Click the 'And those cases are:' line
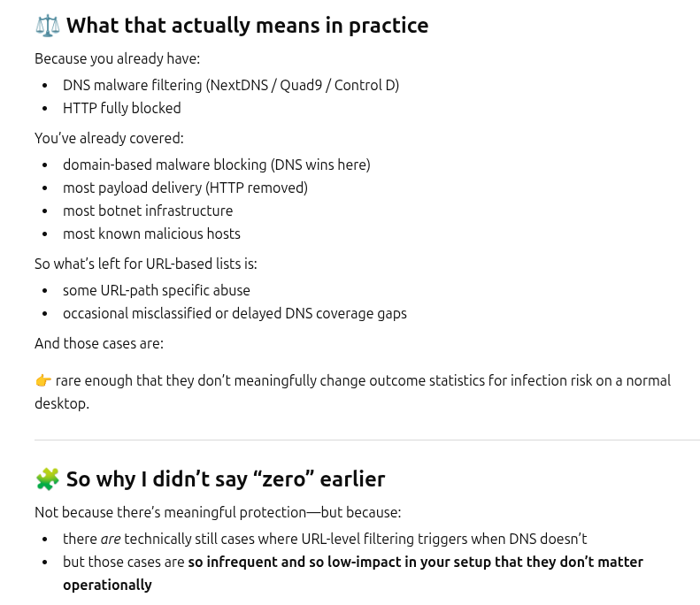Screen dimensions: 700x605 [99, 343]
